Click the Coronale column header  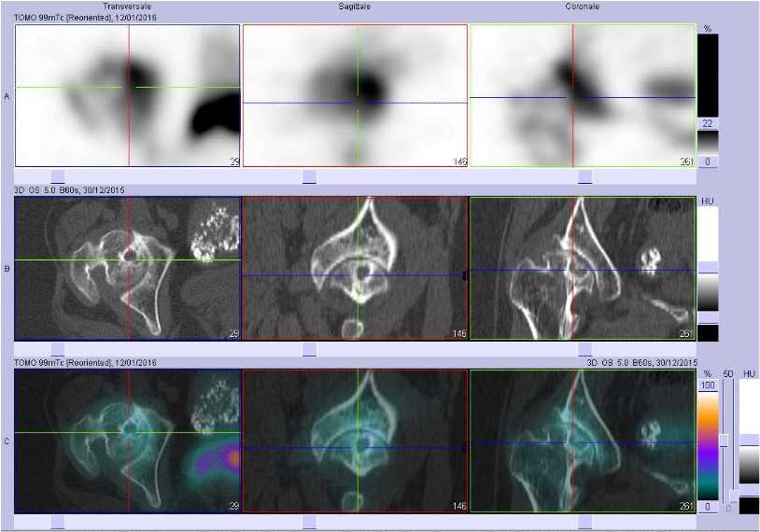583,7
